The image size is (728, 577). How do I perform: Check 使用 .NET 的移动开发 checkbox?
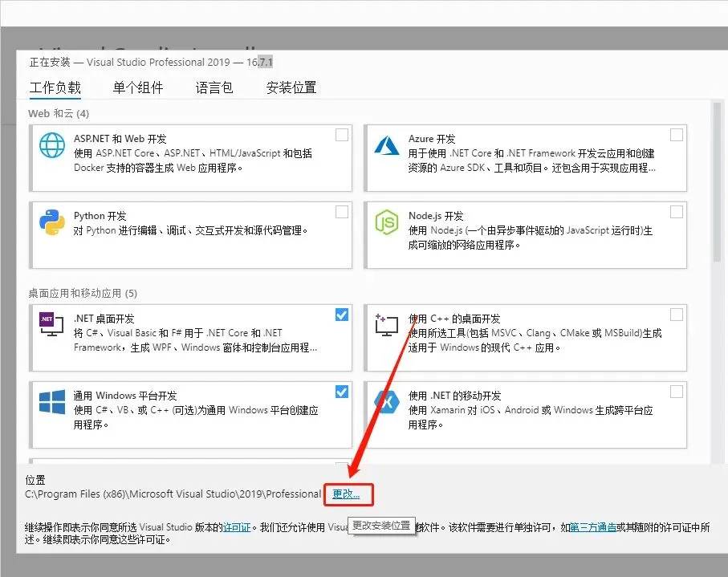pyautogui.click(x=677, y=392)
